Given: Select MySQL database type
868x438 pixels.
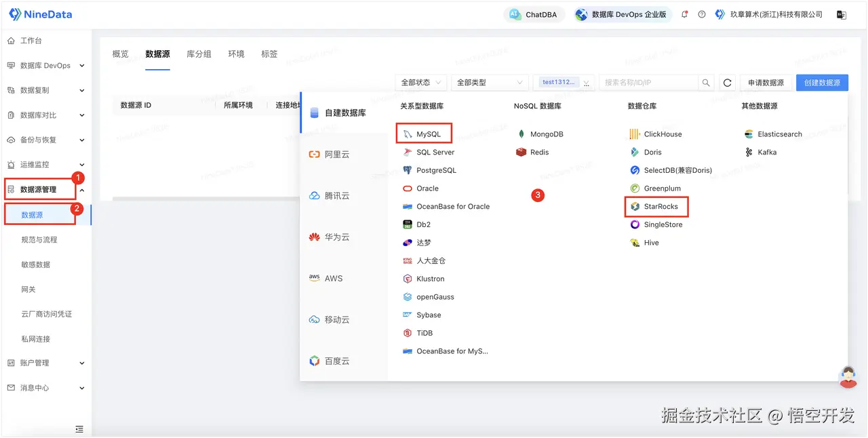Looking at the screenshot, I should [x=424, y=134].
